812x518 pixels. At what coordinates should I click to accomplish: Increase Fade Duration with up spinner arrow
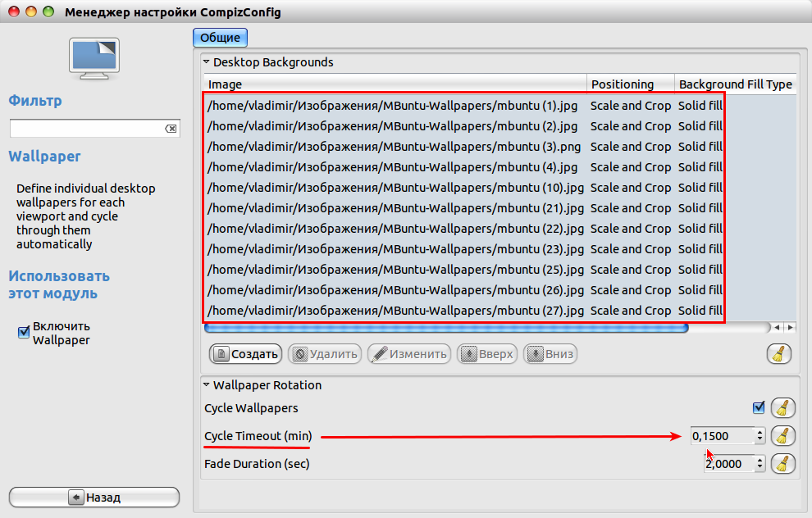coord(760,460)
